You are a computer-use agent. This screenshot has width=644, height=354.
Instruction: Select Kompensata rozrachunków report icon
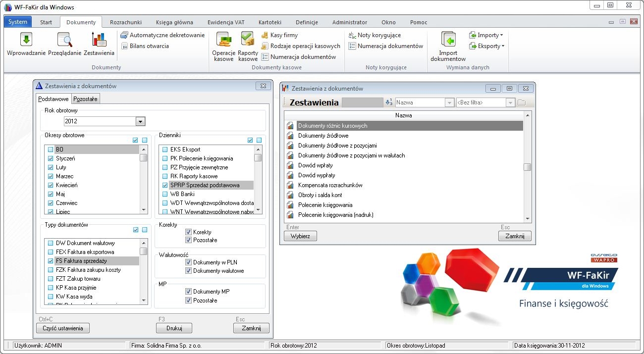290,185
